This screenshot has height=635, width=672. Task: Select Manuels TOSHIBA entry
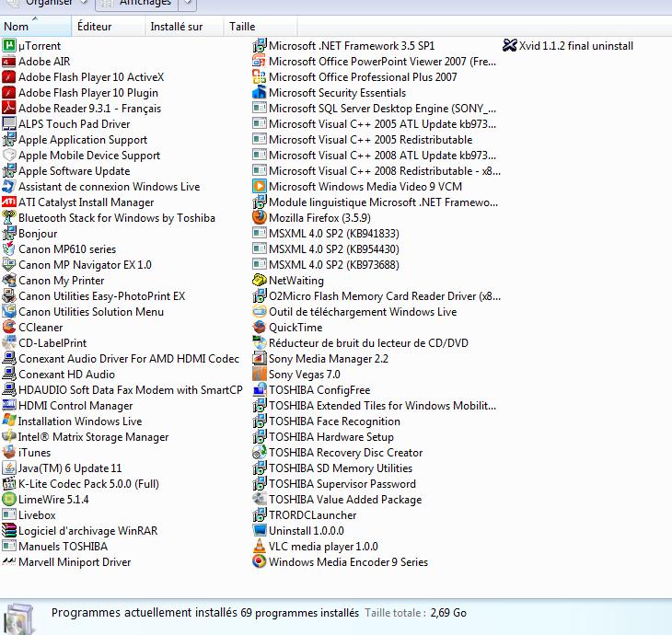point(55,547)
